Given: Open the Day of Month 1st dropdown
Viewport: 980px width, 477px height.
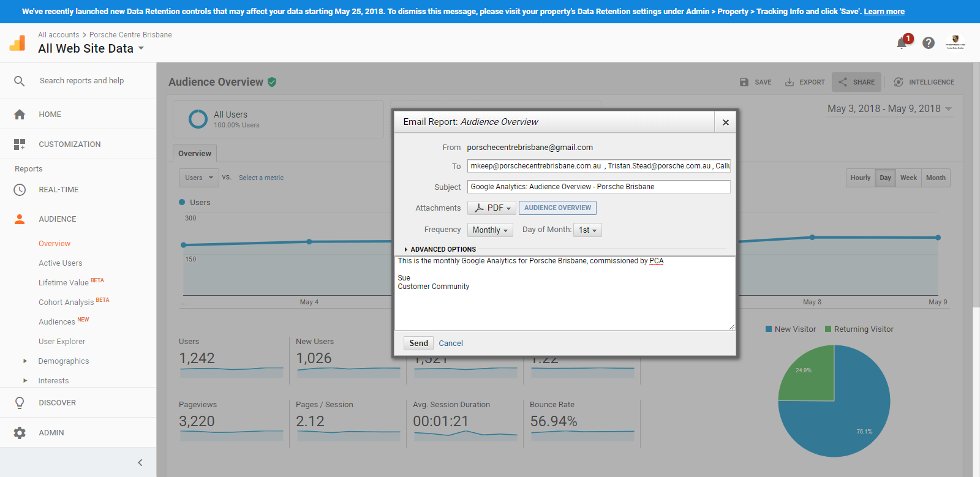Looking at the screenshot, I should coord(587,230).
